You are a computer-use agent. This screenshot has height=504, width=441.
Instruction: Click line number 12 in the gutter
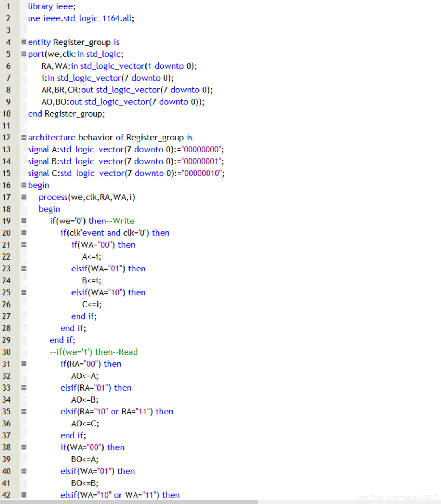[x=6, y=138]
